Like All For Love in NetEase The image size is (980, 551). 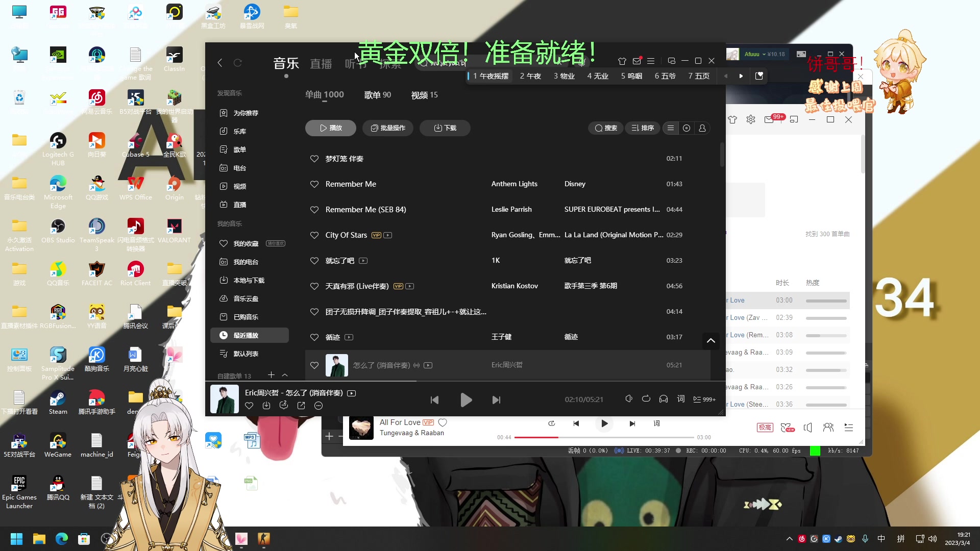tap(443, 422)
